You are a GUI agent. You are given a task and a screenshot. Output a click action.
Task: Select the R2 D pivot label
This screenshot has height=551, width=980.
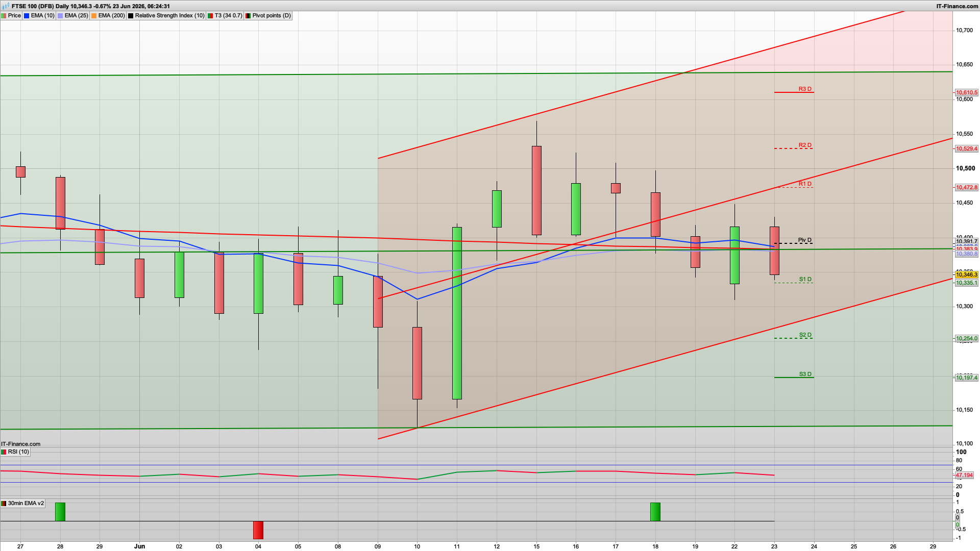805,145
